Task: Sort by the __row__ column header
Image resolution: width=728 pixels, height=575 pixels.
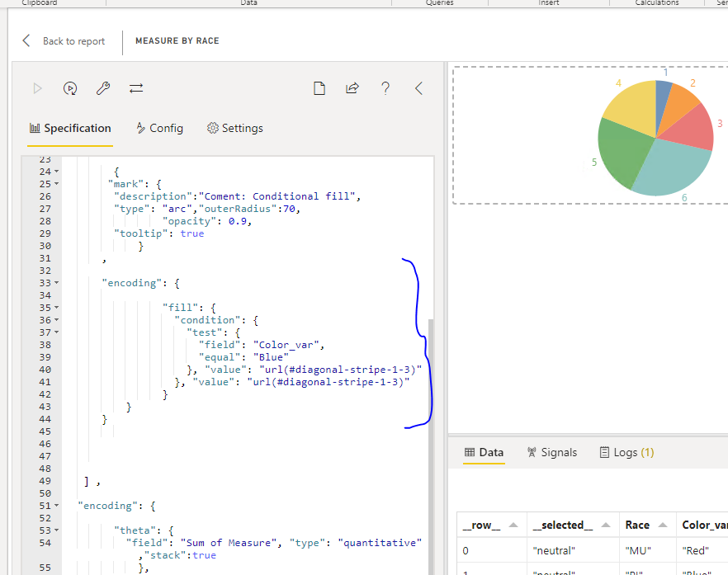Action: click(492, 525)
